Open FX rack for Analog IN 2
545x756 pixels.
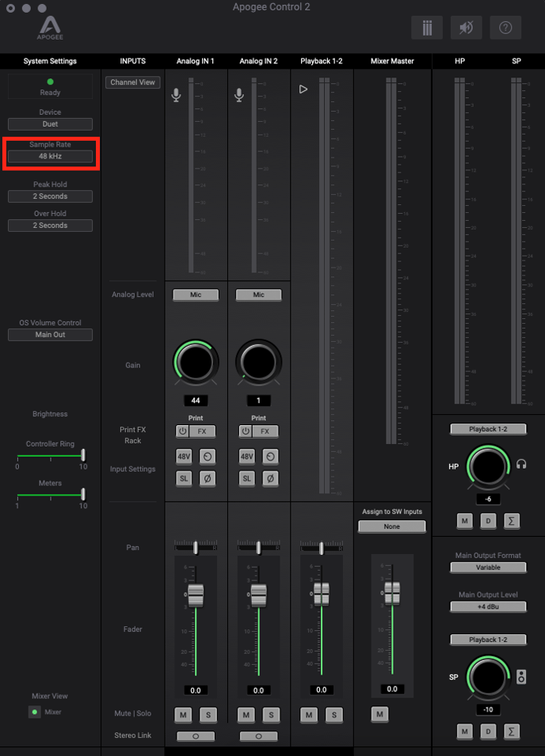pyautogui.click(x=265, y=431)
